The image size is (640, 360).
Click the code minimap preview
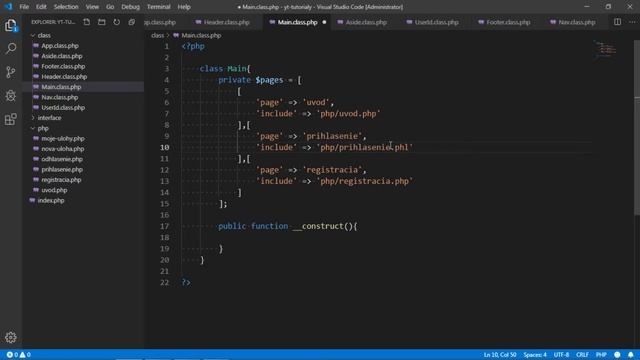606,49
